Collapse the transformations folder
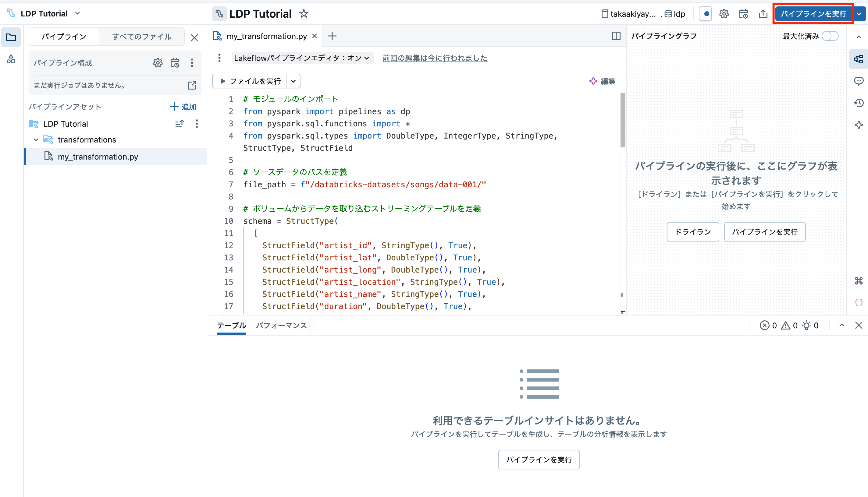 36,139
